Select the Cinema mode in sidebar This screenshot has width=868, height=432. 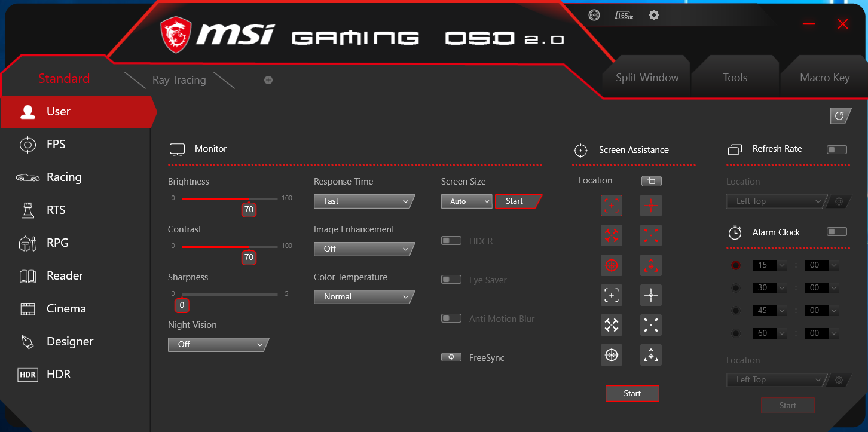point(75,309)
